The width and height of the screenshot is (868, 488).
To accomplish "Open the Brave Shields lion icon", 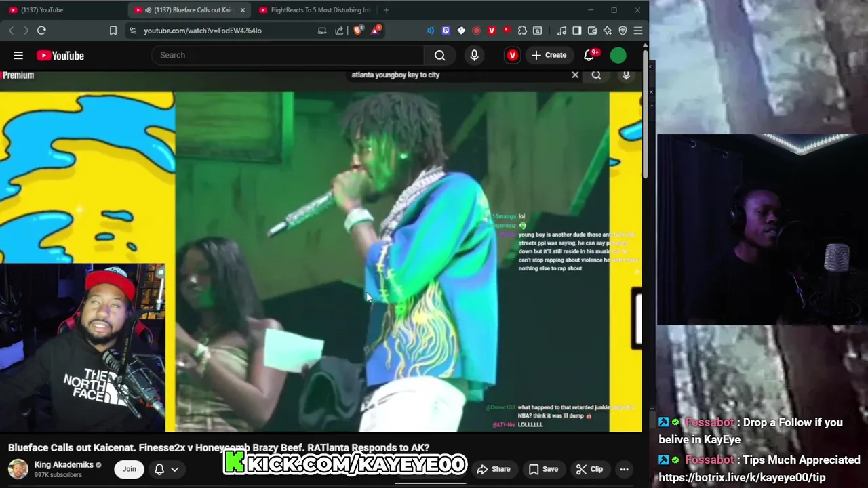I will 358,30.
